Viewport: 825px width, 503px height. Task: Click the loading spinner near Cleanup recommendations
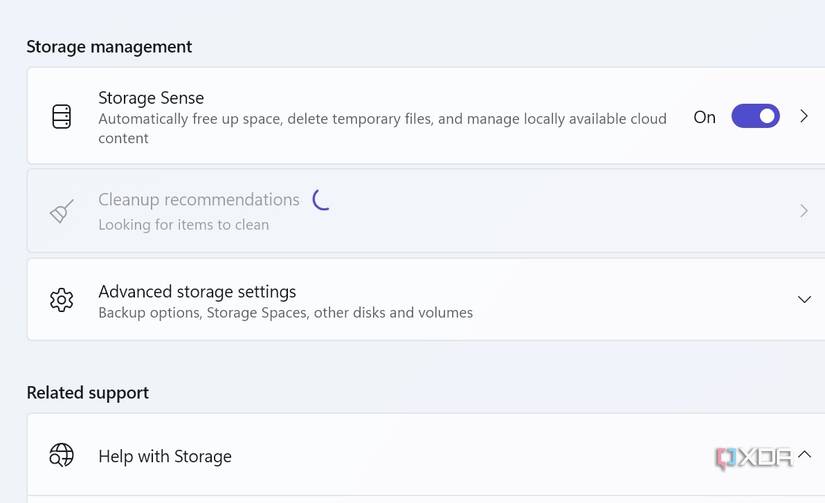point(321,200)
